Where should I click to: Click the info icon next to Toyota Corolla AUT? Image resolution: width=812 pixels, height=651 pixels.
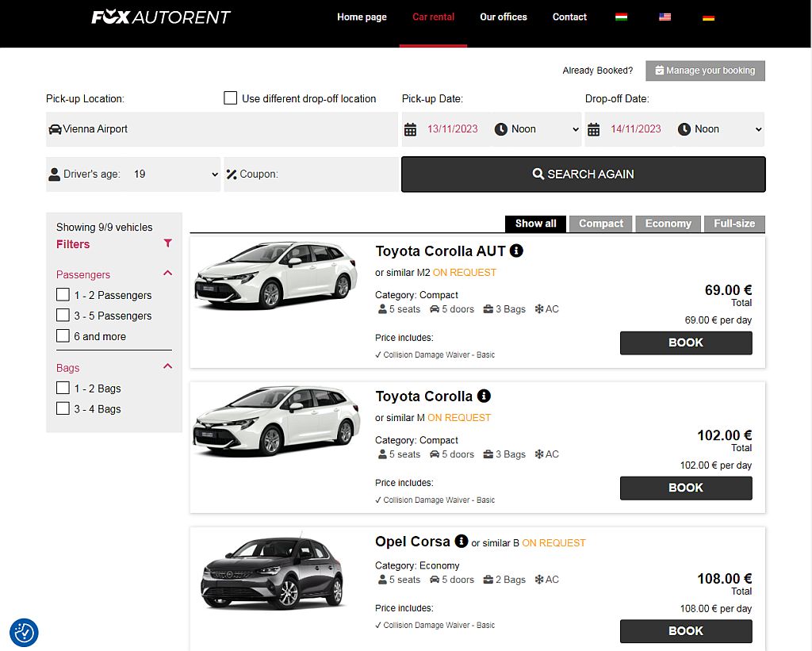(x=516, y=251)
